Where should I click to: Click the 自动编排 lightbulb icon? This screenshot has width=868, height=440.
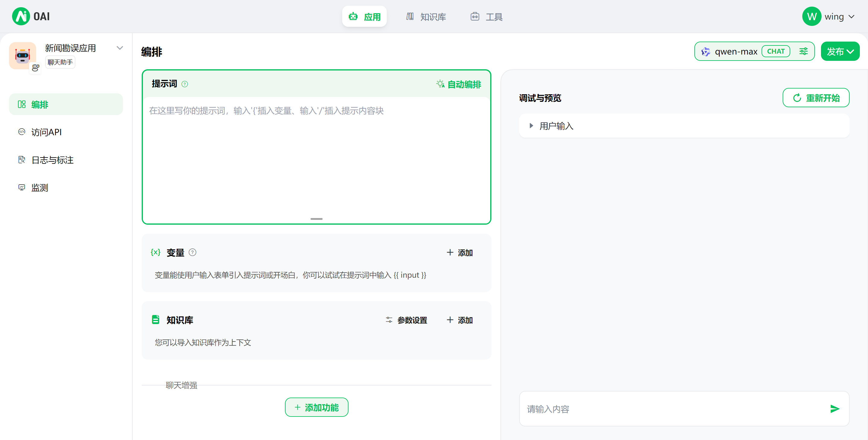coord(440,84)
